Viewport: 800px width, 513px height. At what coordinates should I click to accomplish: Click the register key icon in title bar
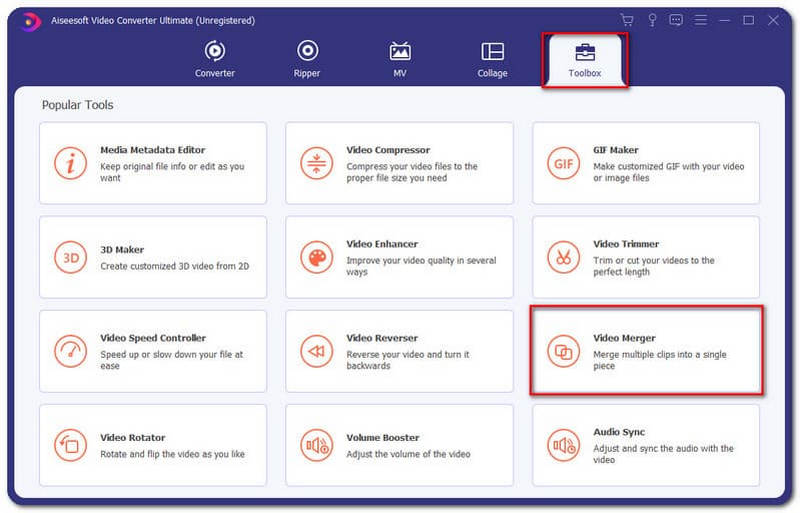click(651, 20)
